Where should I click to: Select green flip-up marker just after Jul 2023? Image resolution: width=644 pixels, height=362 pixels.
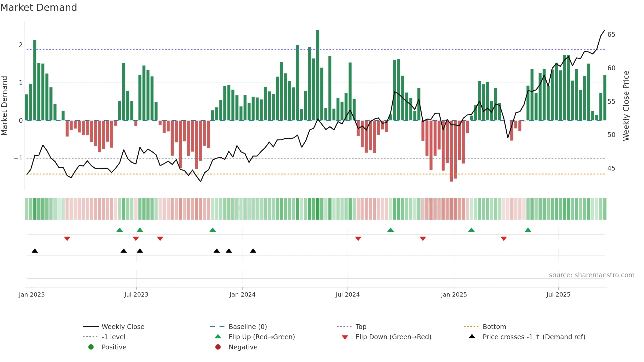[140, 230]
